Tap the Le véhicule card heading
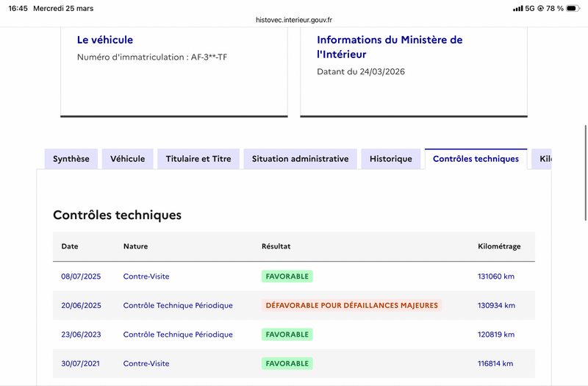588x386 pixels. coord(105,40)
